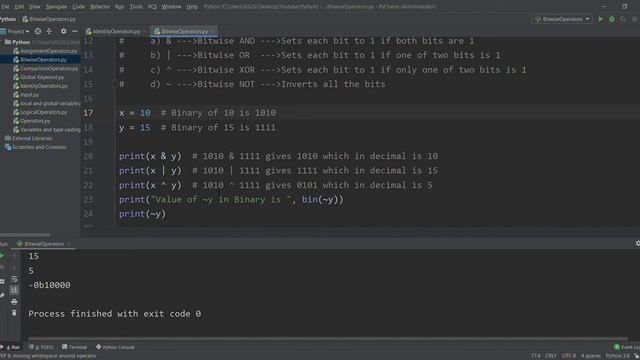The width and height of the screenshot is (640, 360).
Task: Open AssignmentOperators.py in project tree
Action: coord(45,51)
